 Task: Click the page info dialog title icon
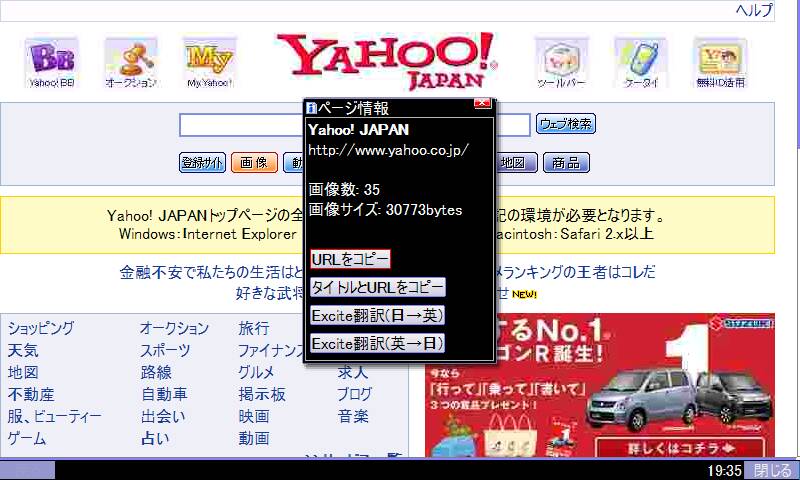click(311, 108)
